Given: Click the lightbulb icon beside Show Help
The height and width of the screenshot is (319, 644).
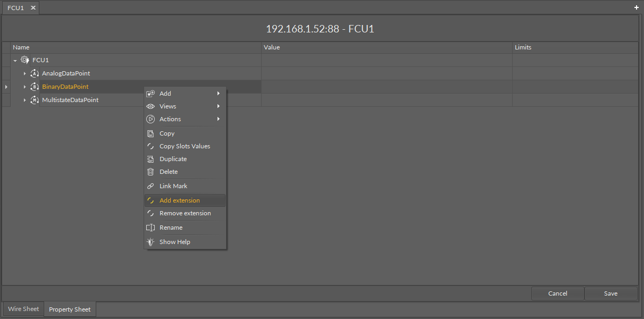Looking at the screenshot, I should [150, 242].
